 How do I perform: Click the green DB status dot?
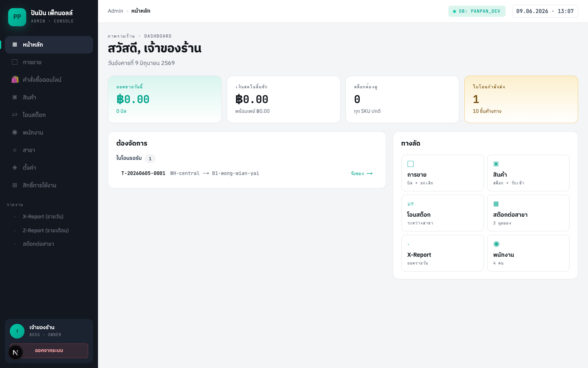pos(454,11)
